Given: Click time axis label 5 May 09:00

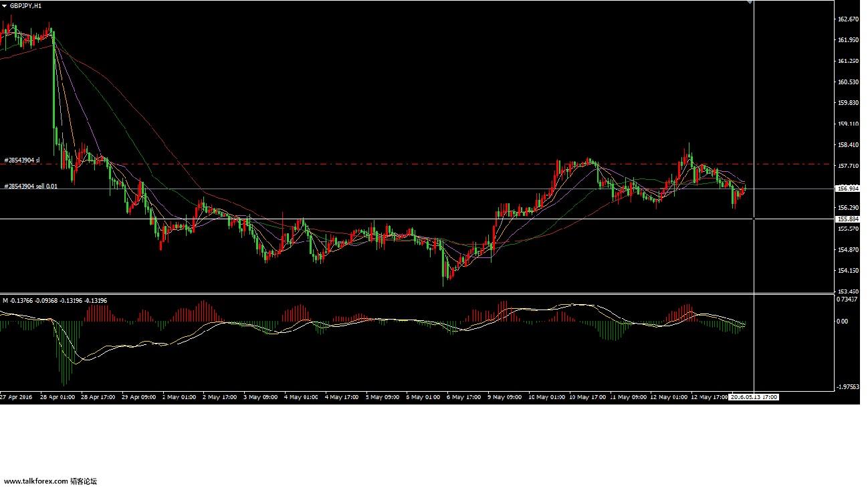Looking at the screenshot, I should click(x=384, y=397).
